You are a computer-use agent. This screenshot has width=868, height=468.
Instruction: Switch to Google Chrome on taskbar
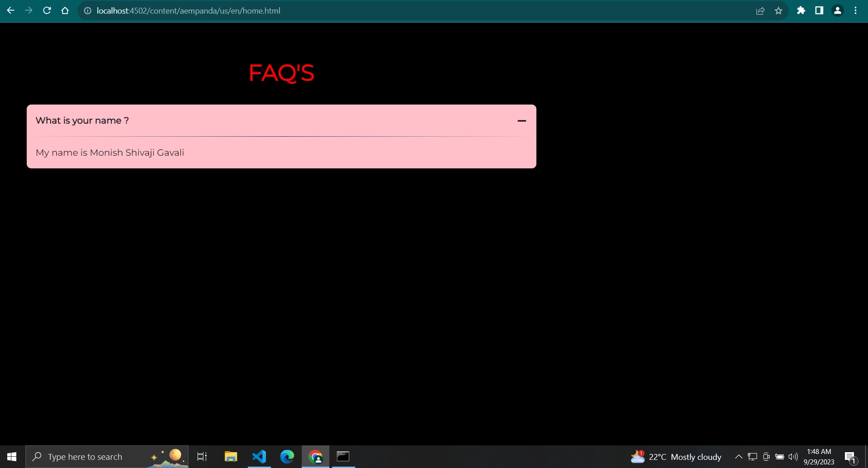tap(315, 457)
